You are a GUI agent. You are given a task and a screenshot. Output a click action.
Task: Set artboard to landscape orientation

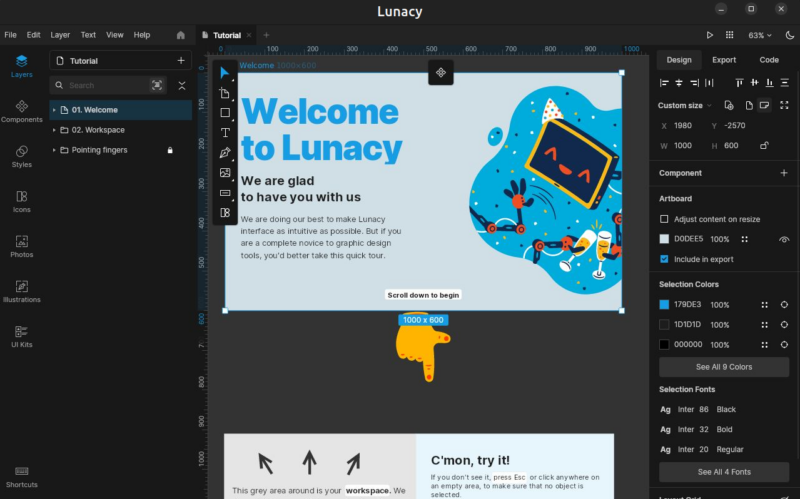(x=764, y=105)
